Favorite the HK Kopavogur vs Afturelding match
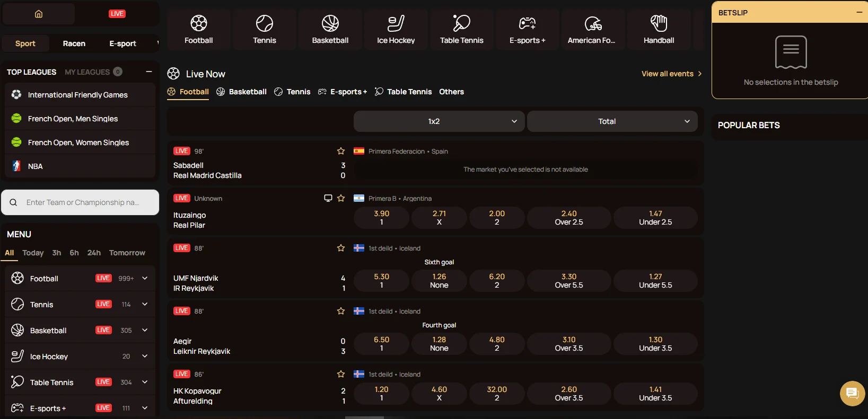The width and height of the screenshot is (868, 419). pos(341,374)
